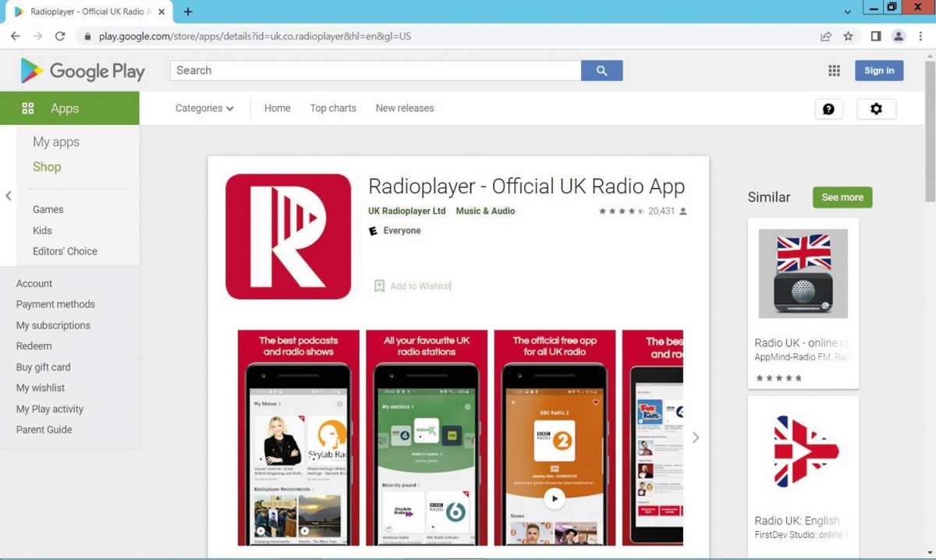Click the app title Radioplayer - Official UK Radio App

(526, 186)
